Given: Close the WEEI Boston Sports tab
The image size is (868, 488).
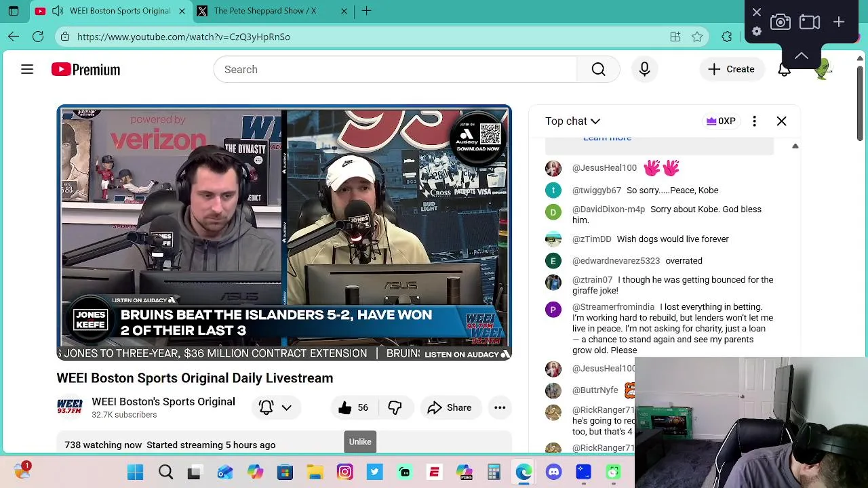Looking at the screenshot, I should pyautogui.click(x=182, y=11).
